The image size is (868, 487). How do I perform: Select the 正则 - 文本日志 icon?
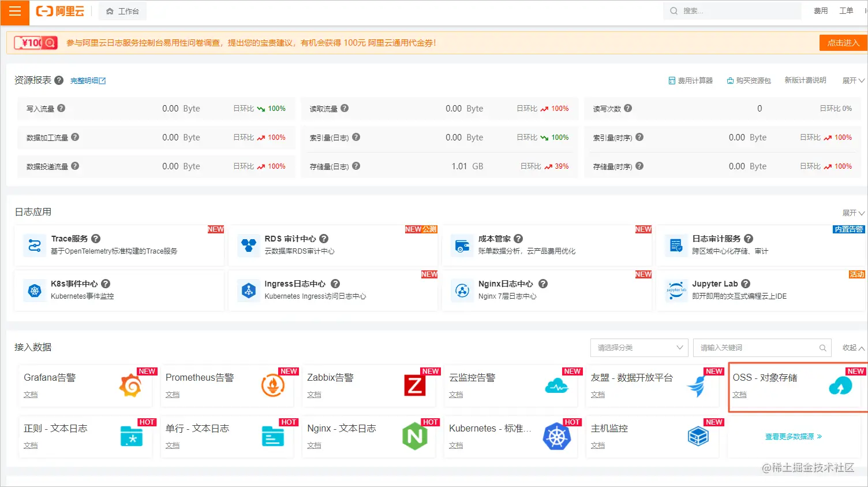(x=132, y=437)
